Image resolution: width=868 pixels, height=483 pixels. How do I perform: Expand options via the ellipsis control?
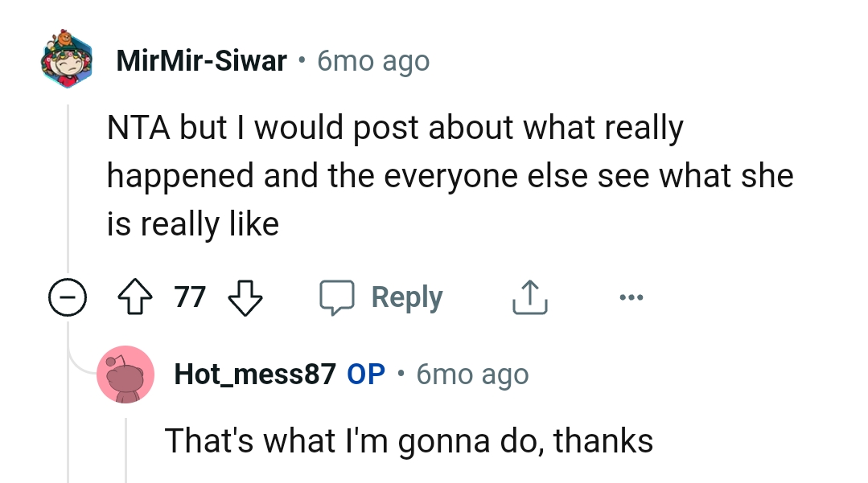pos(631,297)
